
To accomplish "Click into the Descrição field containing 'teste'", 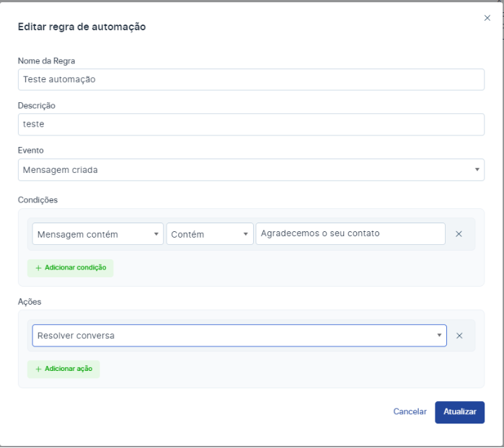I will coord(251,124).
